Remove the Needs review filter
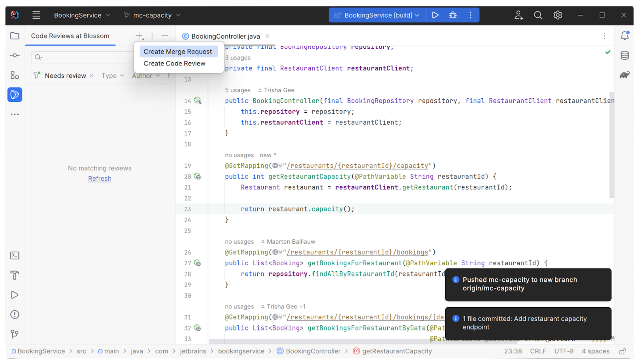This screenshot has width=640, height=364. tap(92, 76)
